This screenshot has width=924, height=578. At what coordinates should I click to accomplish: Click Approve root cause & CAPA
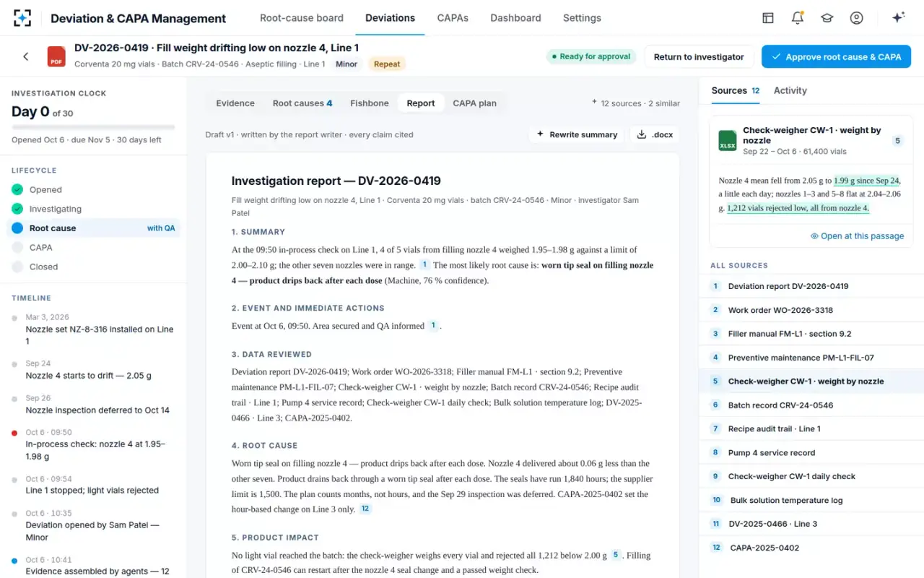point(836,56)
